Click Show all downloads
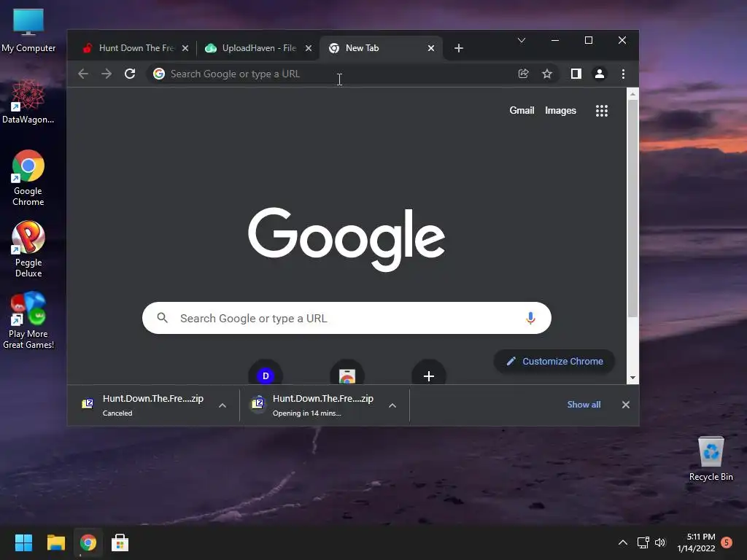Viewport: 747px width, 560px height. (x=584, y=404)
